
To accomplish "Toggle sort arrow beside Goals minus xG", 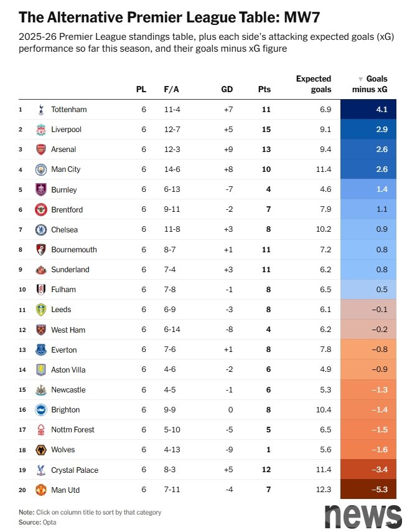I will tap(360, 79).
